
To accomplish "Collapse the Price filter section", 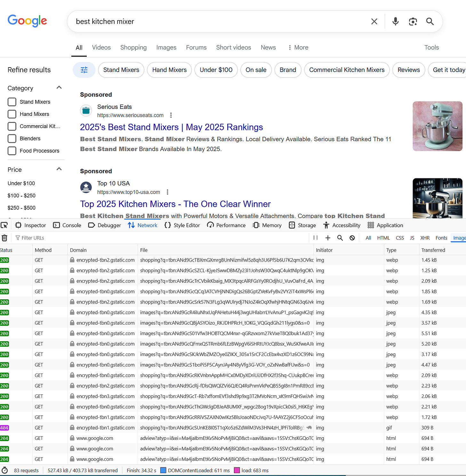I will 59,169.
